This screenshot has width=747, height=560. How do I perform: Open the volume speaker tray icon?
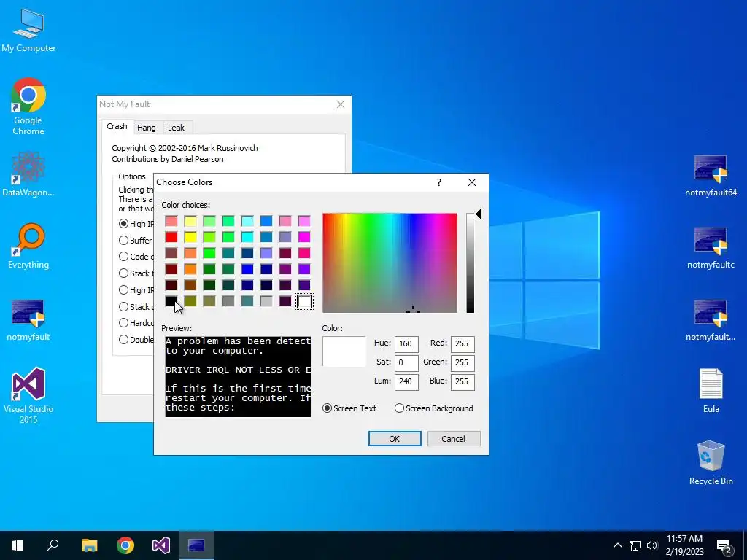click(652, 545)
